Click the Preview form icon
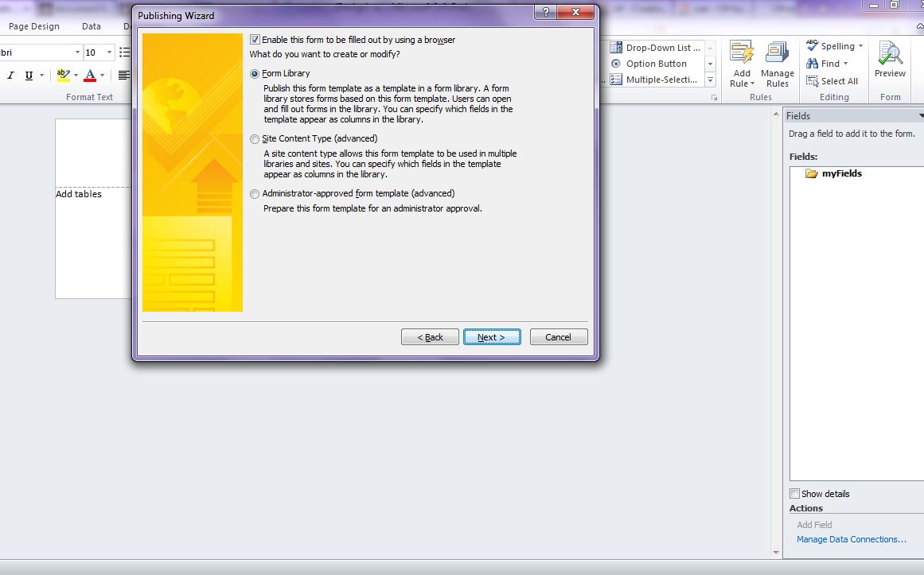 (x=890, y=53)
